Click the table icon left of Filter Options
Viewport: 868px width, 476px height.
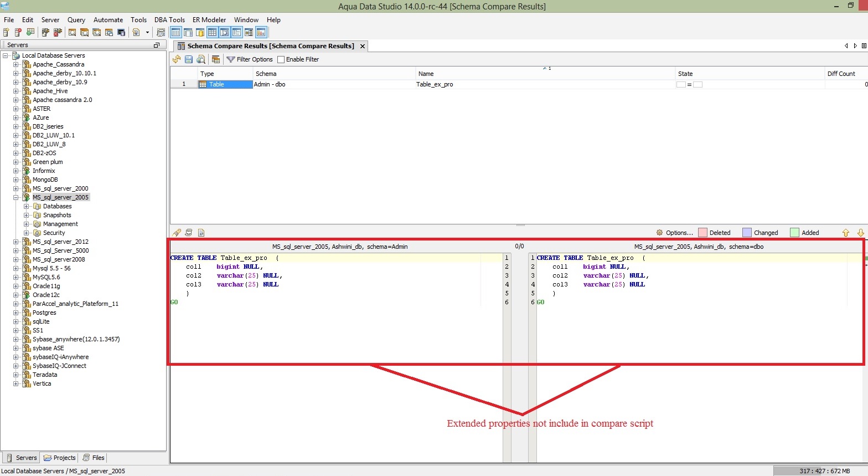216,59
